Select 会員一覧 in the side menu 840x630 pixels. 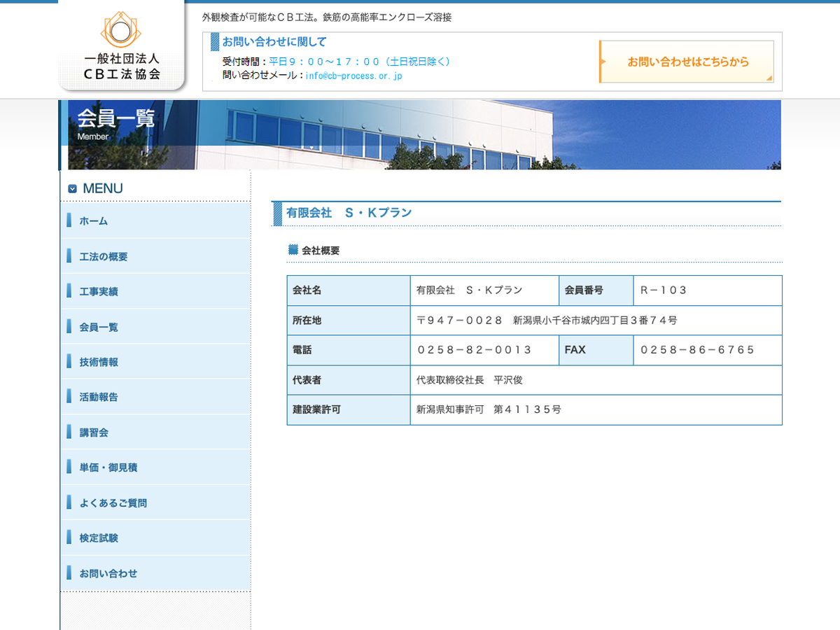[x=99, y=327]
